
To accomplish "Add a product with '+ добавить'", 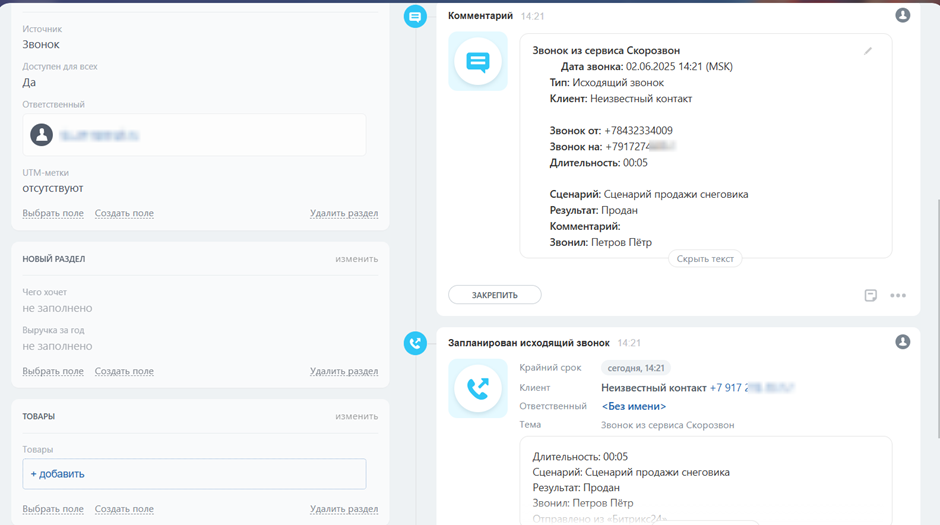I will click(x=58, y=474).
